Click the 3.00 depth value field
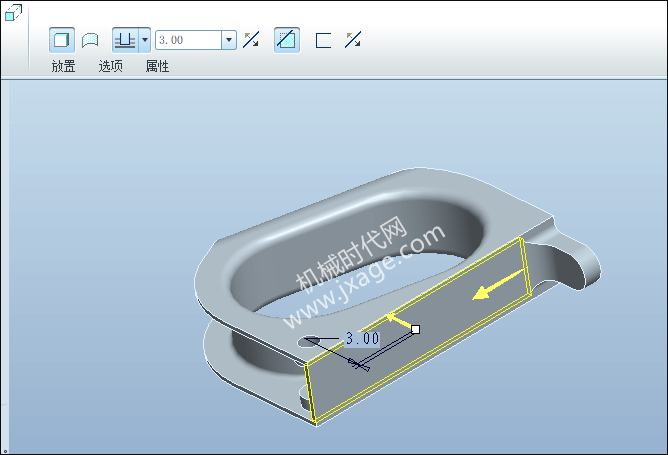Image resolution: width=668 pixels, height=455 pixels. pyautogui.click(x=188, y=40)
